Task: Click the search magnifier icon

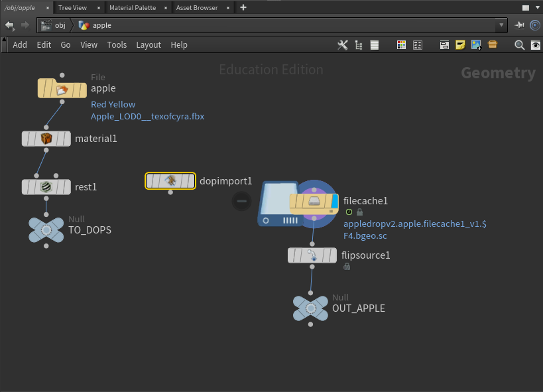Action: point(519,45)
